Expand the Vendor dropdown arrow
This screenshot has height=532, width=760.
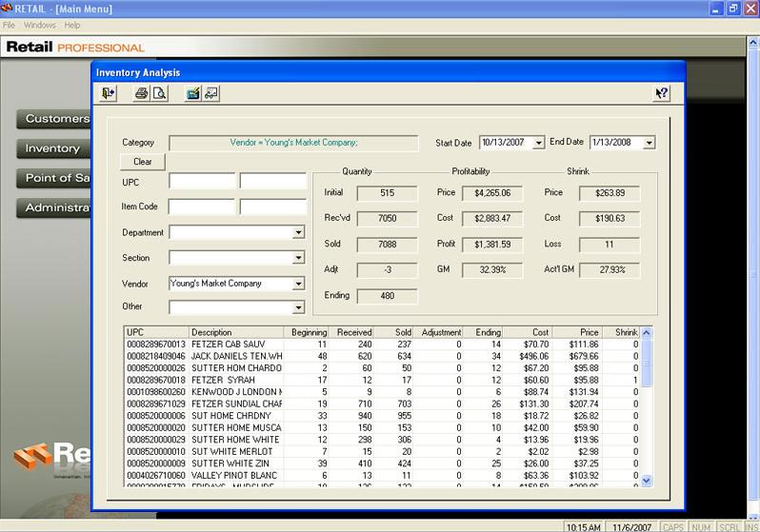(x=299, y=284)
